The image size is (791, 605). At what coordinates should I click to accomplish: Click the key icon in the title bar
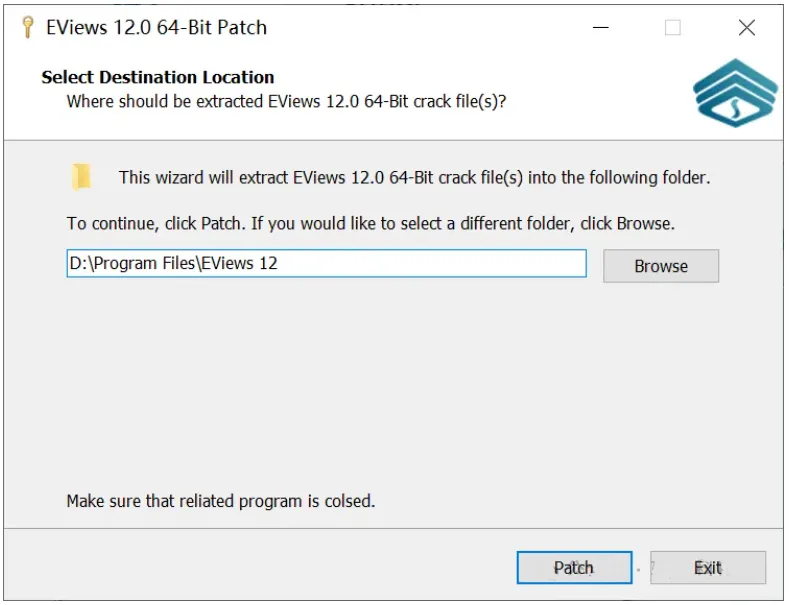point(27,27)
